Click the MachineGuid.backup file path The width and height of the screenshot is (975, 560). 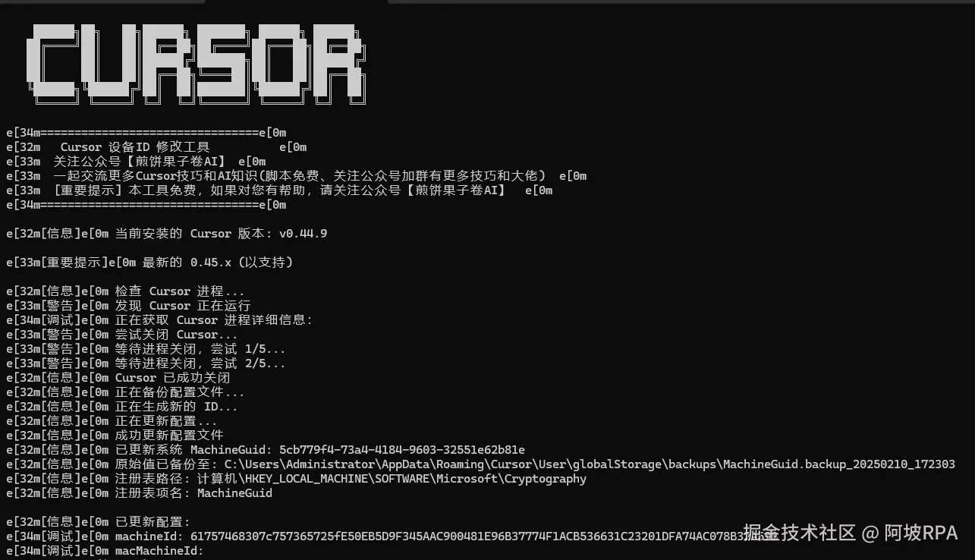pos(590,464)
